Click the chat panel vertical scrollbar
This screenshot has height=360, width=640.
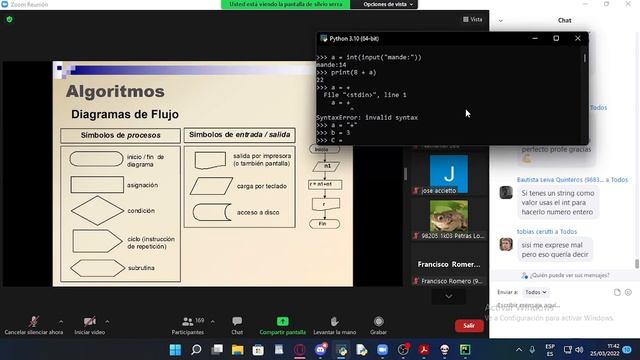click(x=637, y=264)
